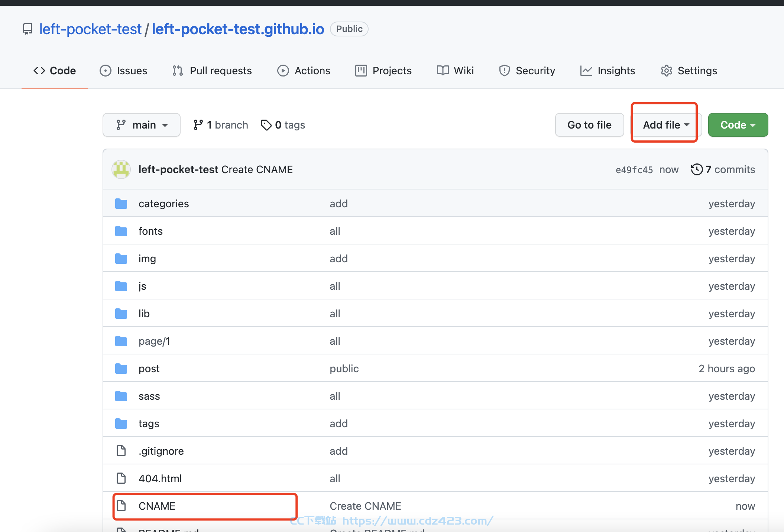Image resolution: width=784 pixels, height=532 pixels.
Task: View the 0 tags link
Action: (283, 125)
